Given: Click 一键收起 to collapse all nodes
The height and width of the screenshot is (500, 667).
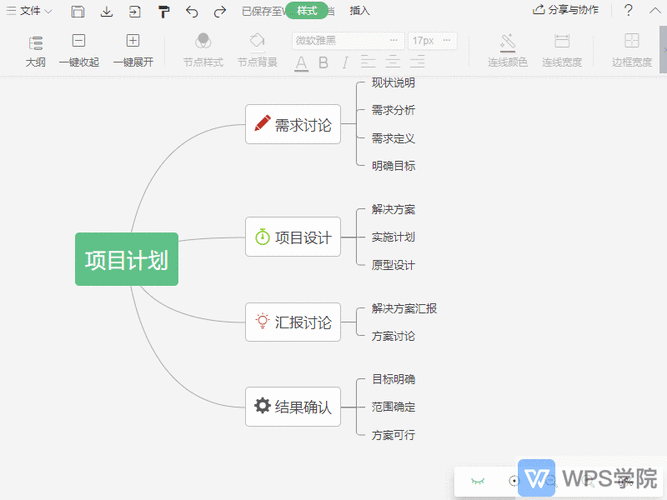Looking at the screenshot, I should 79,51.
